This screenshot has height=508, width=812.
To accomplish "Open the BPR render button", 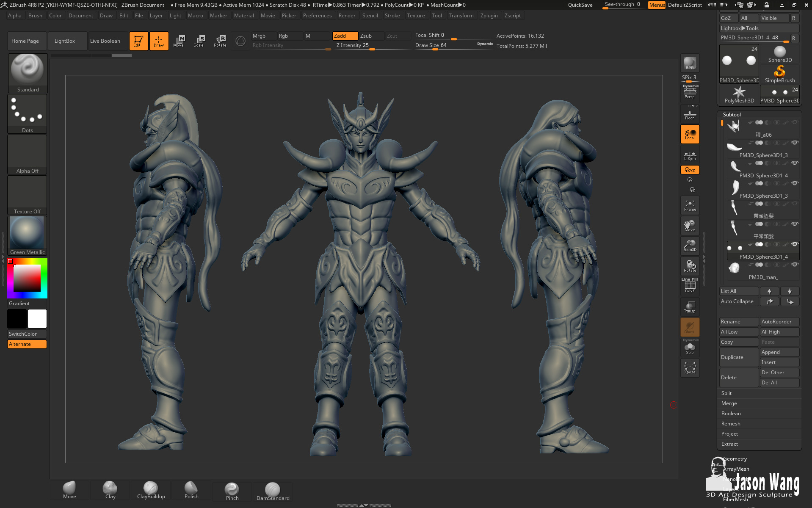I will pyautogui.click(x=690, y=62).
